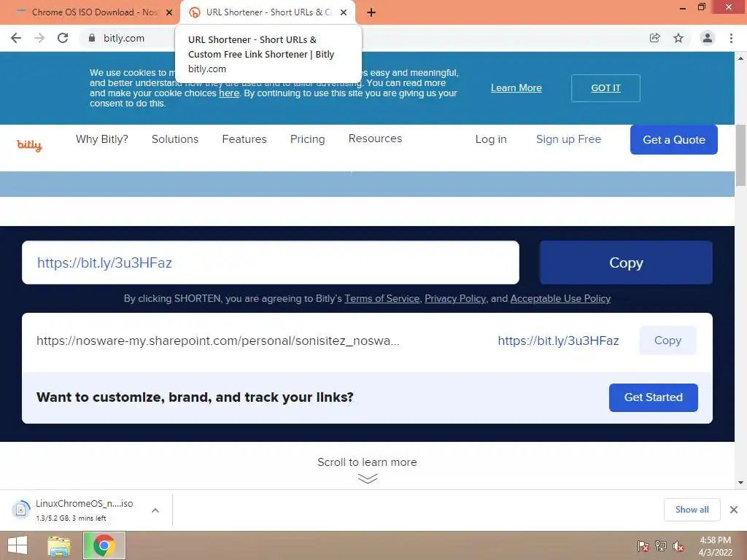Click the page vertical scrollbar thumb
This screenshot has height=560, width=747.
pos(740,155)
